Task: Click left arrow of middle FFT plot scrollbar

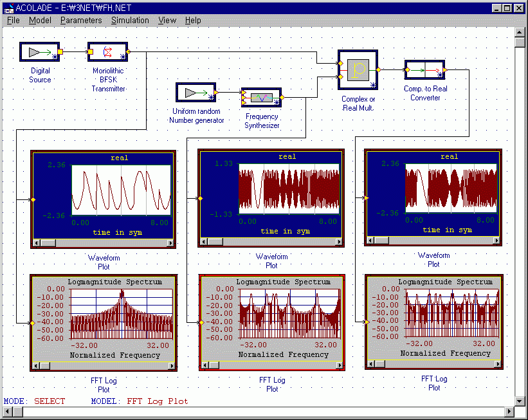Action: (x=205, y=365)
